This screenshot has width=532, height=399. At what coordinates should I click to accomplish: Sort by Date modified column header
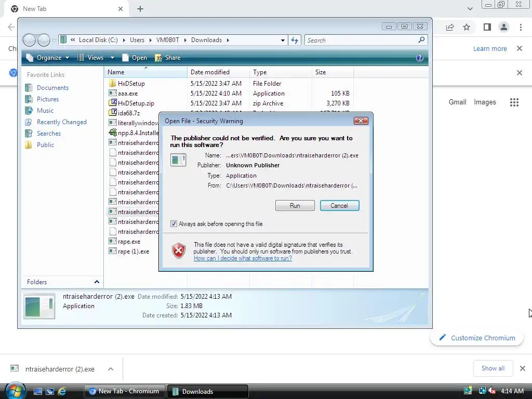coord(218,72)
